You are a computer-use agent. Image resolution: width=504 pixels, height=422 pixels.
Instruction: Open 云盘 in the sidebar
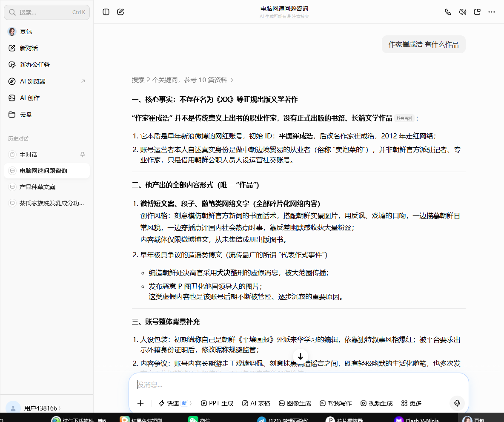click(x=47, y=115)
